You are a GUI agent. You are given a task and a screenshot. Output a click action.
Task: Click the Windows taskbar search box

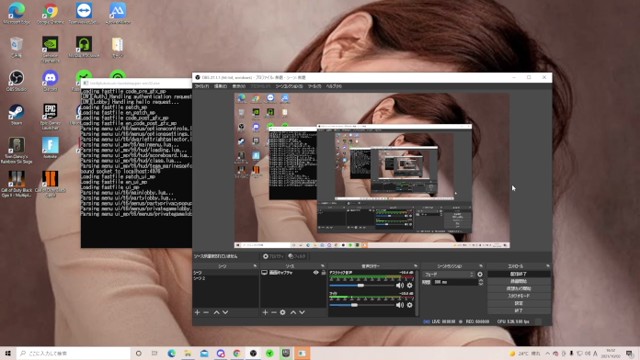point(73,353)
